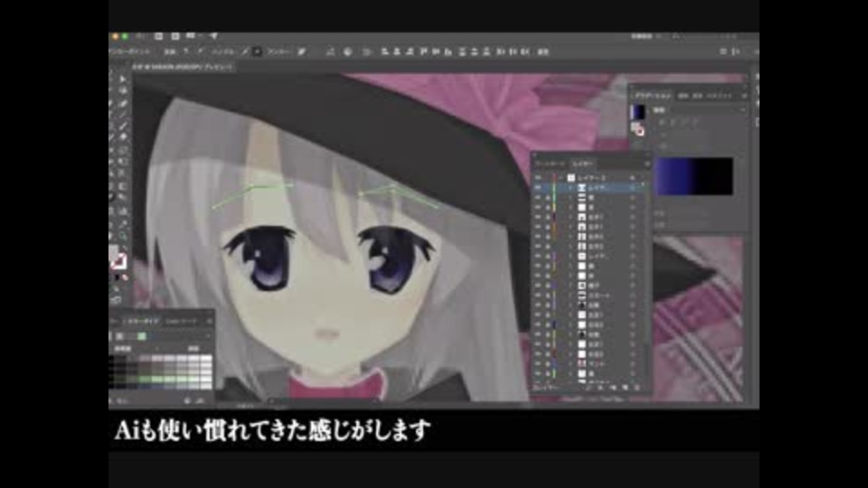Viewport: 868px width, 488px height.
Task: Distribute objects by horizontal center
Action: pos(513,52)
